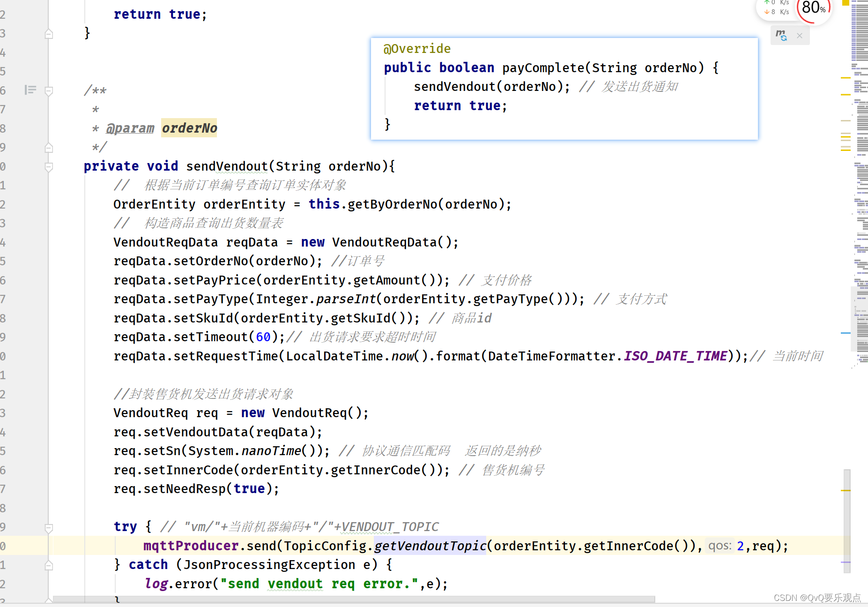This screenshot has height=607, width=868.
Task: Click the Maven reload changes icon
Action: 781,35
